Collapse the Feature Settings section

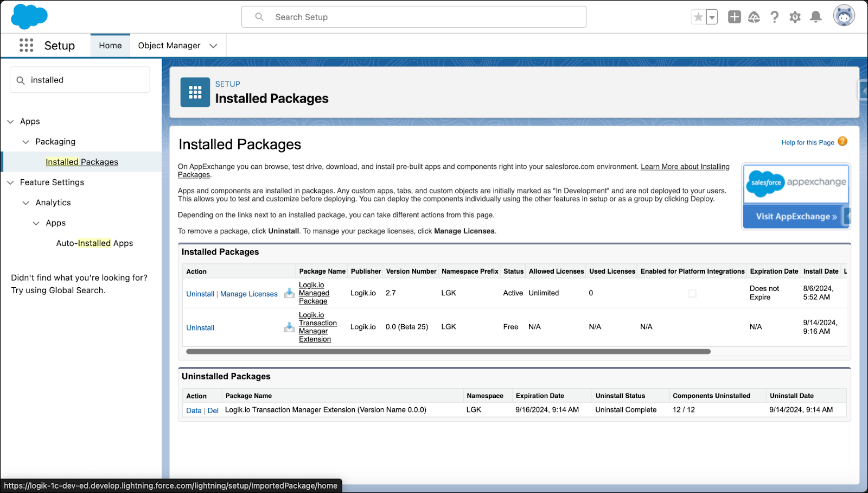10,182
